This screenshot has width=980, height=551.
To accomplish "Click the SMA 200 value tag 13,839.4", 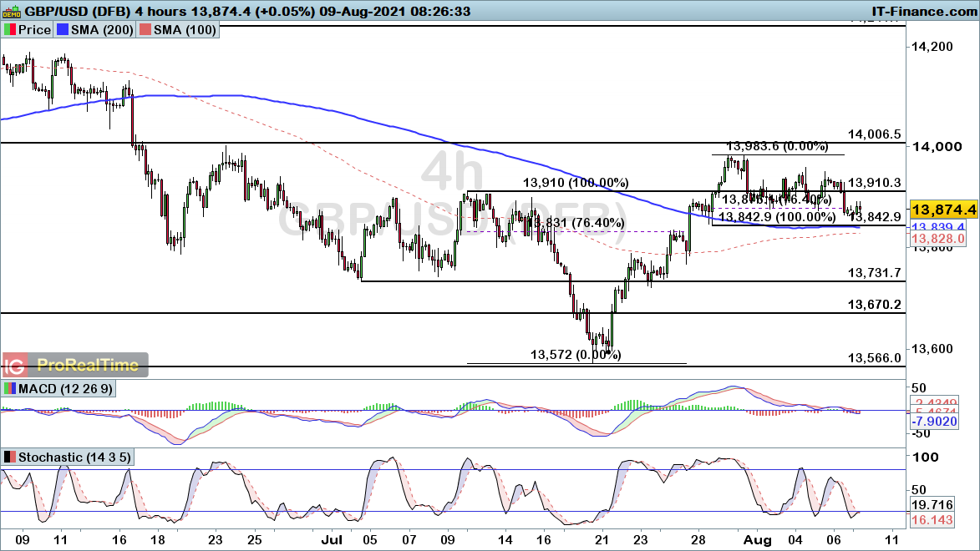I will coord(938,226).
